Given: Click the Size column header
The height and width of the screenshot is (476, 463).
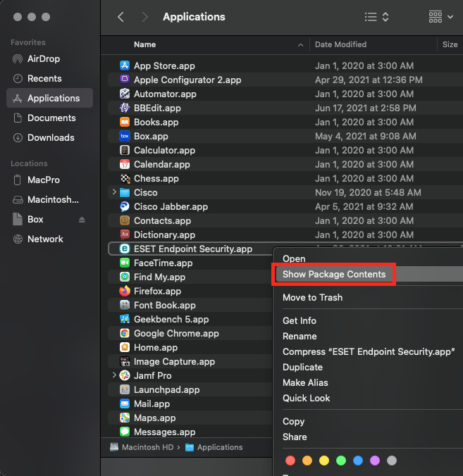Looking at the screenshot, I should [x=450, y=44].
